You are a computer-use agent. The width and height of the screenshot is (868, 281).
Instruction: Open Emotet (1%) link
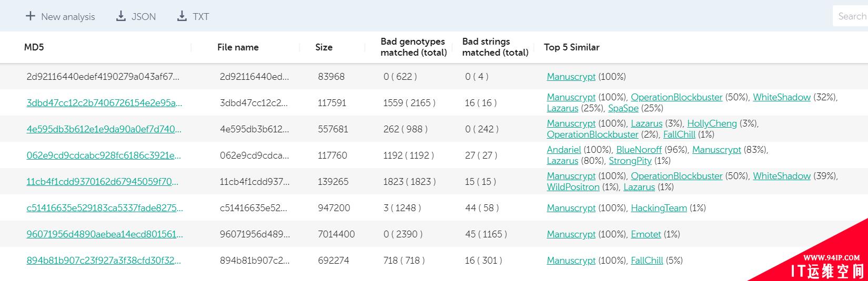click(x=646, y=234)
